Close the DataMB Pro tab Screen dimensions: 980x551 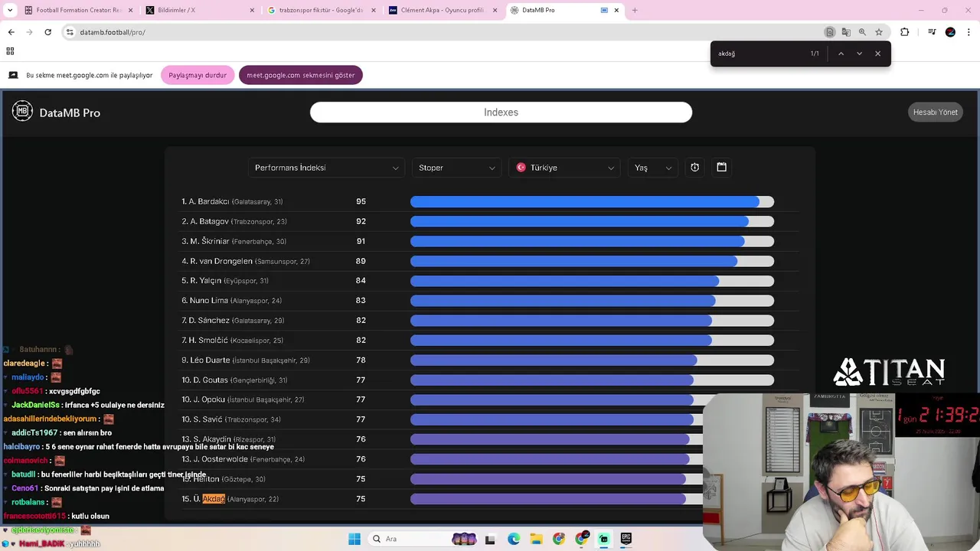pyautogui.click(x=616, y=10)
